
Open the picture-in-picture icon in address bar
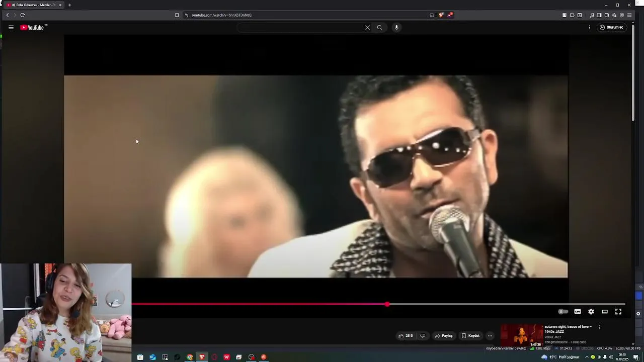click(432, 15)
